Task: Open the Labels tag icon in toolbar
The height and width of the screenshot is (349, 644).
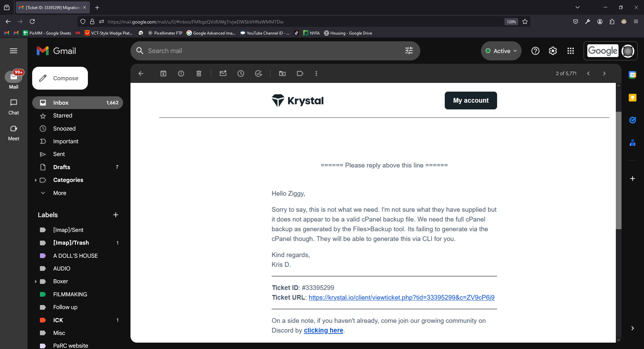Action: click(300, 73)
